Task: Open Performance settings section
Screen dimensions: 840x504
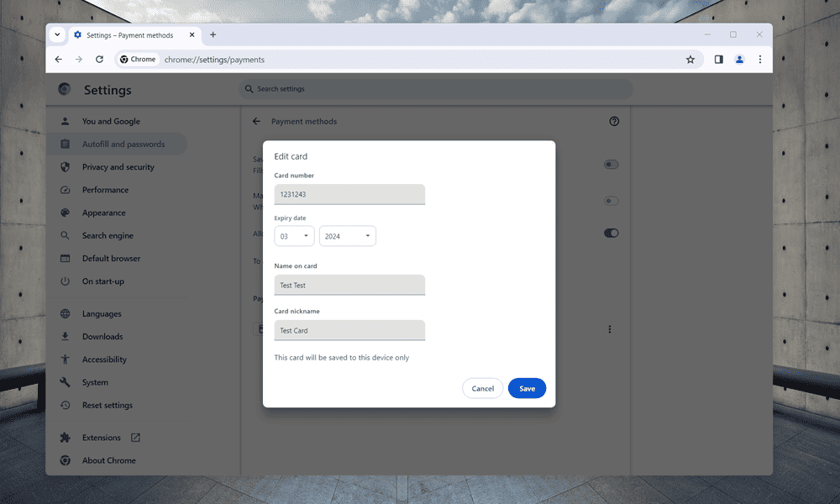Action: (105, 190)
